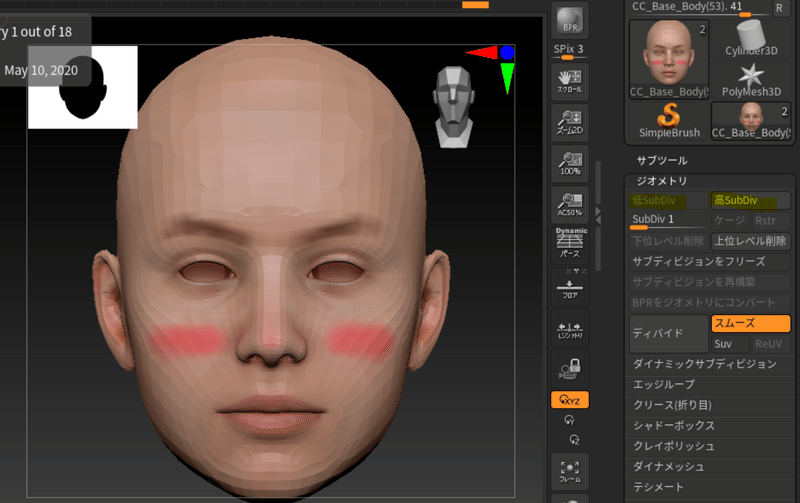Toggle Dynamic perspective (パース) view

click(570, 244)
